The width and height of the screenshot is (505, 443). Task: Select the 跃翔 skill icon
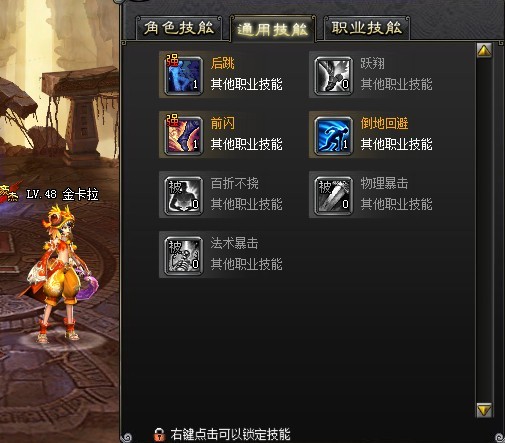pos(333,76)
